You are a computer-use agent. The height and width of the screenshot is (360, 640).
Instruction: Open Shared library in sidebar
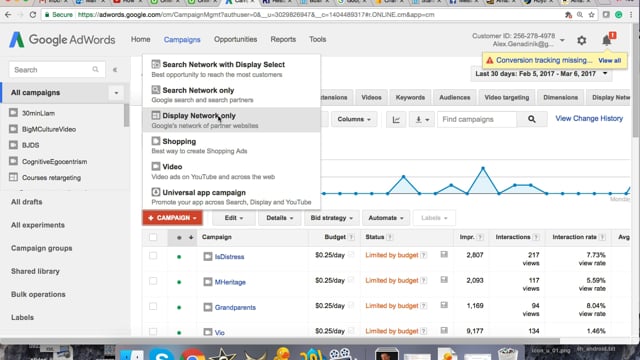click(35, 271)
